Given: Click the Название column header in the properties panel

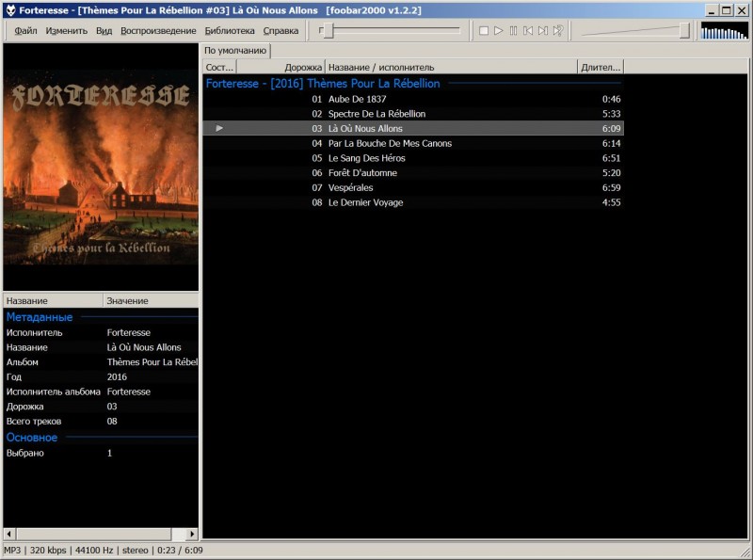Looking at the screenshot, I should (x=53, y=300).
